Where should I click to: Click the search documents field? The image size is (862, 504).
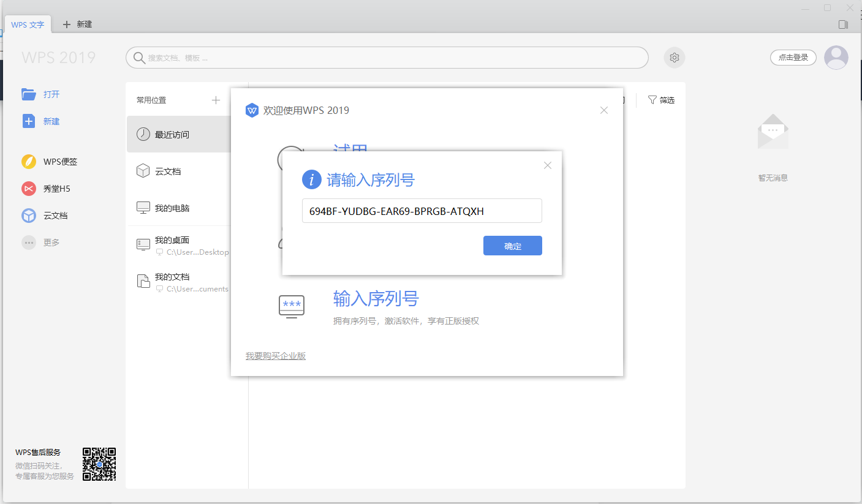pyautogui.click(x=387, y=58)
